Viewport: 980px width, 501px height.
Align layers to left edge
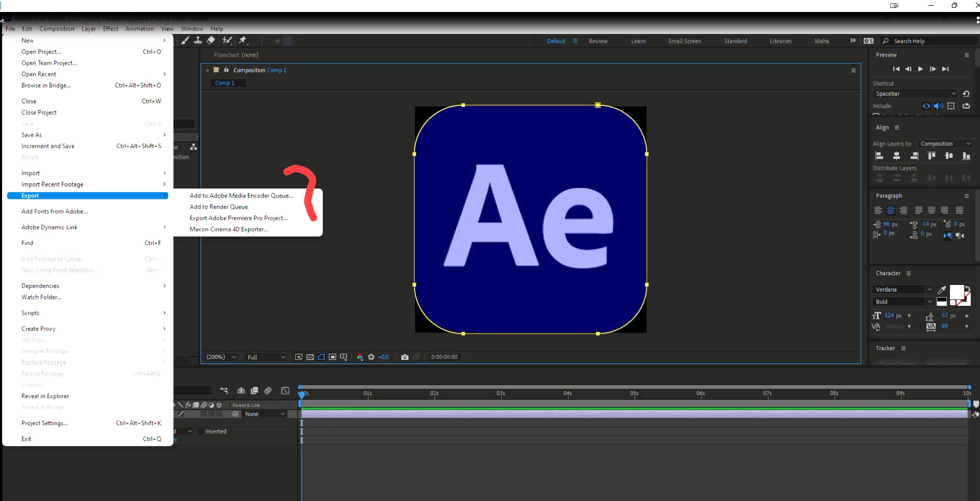click(880, 156)
